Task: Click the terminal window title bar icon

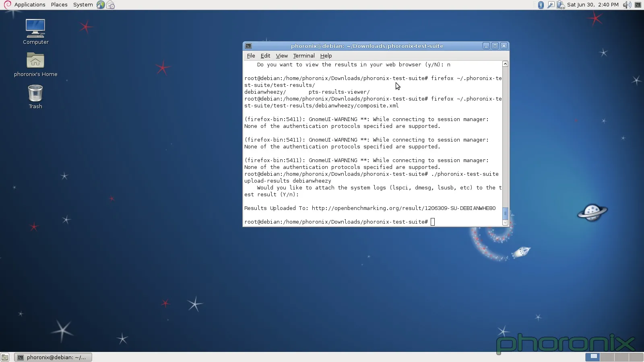Action: [248, 46]
